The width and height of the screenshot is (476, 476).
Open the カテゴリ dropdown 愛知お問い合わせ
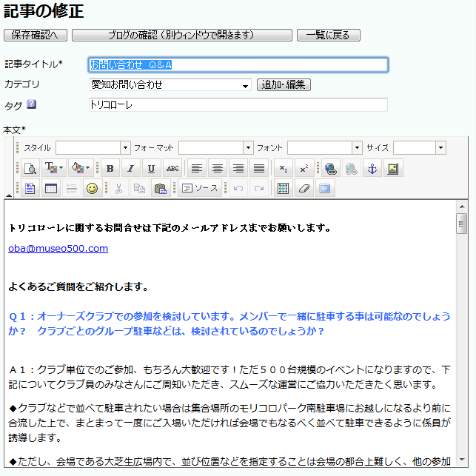pos(170,84)
